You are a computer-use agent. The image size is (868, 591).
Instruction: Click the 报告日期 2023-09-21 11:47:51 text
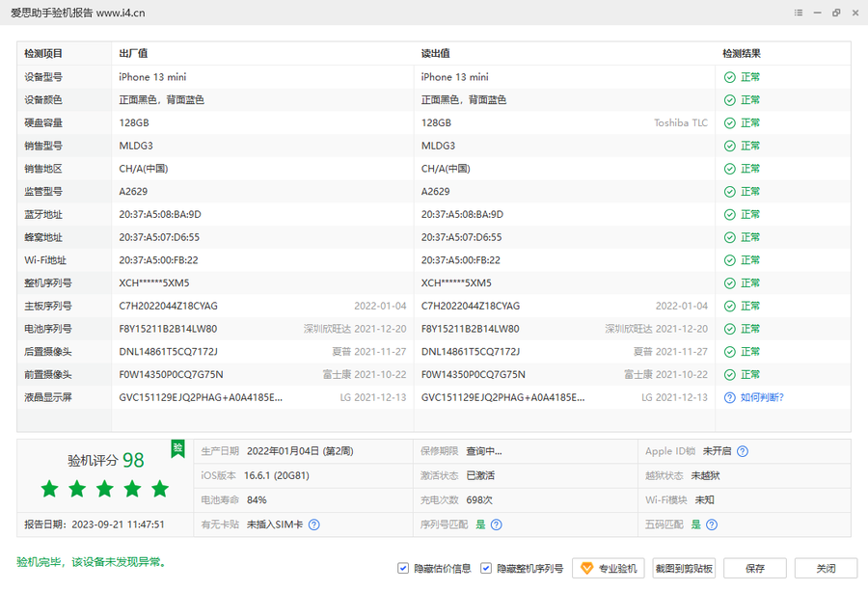(95, 524)
